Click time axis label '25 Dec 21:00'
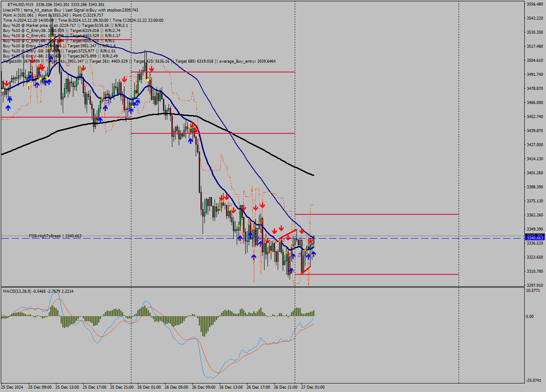The height and width of the screenshot is (392, 546). 122,387
